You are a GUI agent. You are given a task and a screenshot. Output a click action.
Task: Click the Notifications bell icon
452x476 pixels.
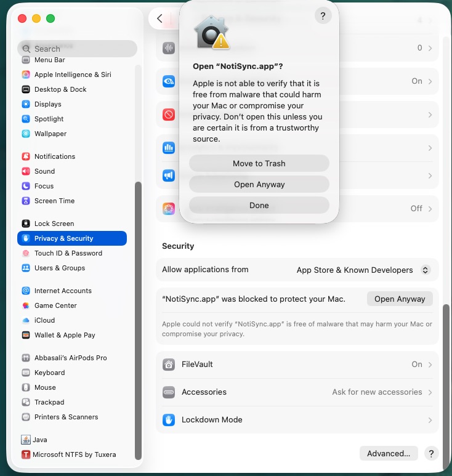(x=26, y=156)
